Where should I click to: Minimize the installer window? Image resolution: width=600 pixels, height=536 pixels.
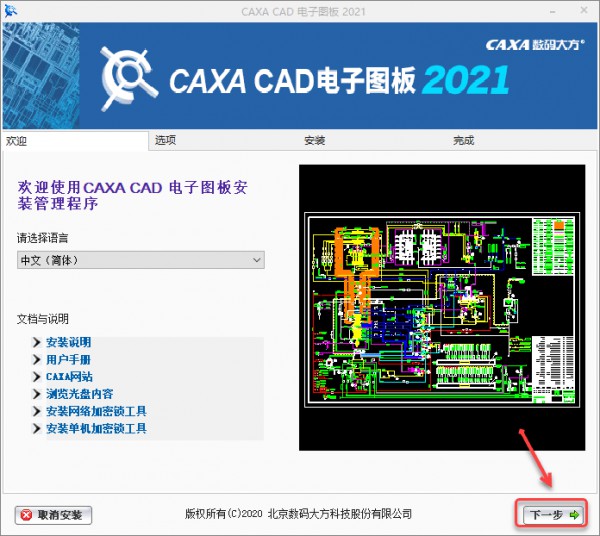(533, 11)
